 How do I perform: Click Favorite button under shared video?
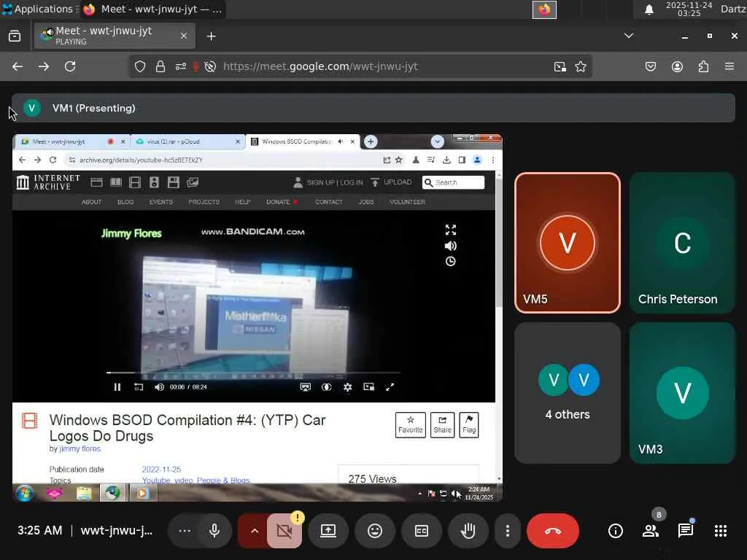tap(410, 424)
